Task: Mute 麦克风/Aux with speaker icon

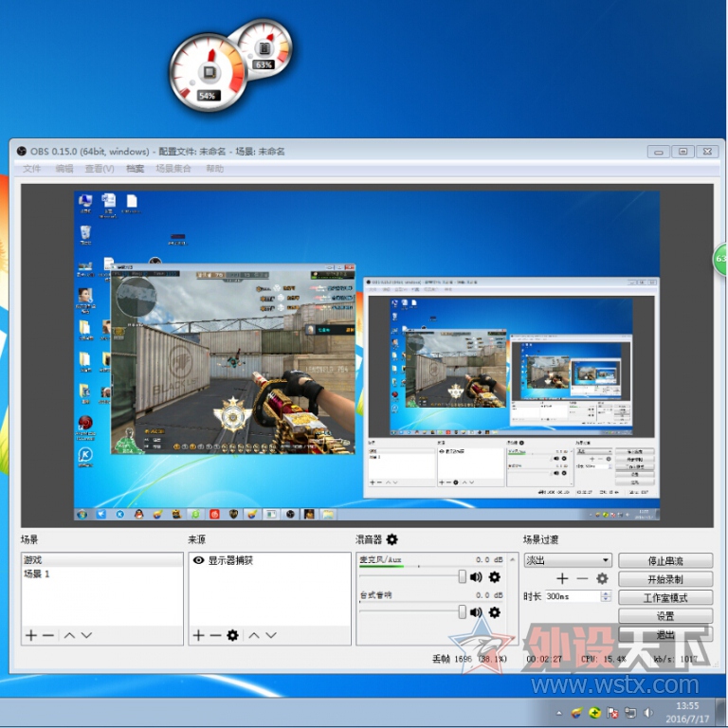Action: pos(476,576)
